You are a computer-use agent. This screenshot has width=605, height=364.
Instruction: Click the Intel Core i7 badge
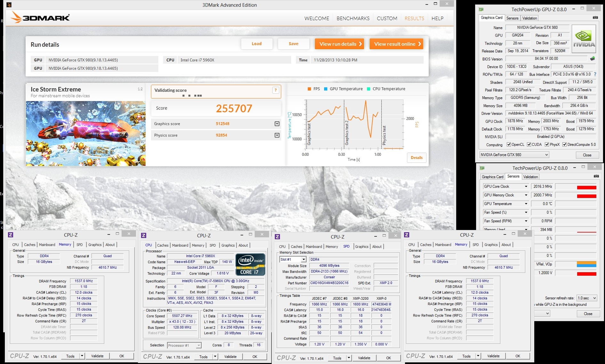(251, 265)
